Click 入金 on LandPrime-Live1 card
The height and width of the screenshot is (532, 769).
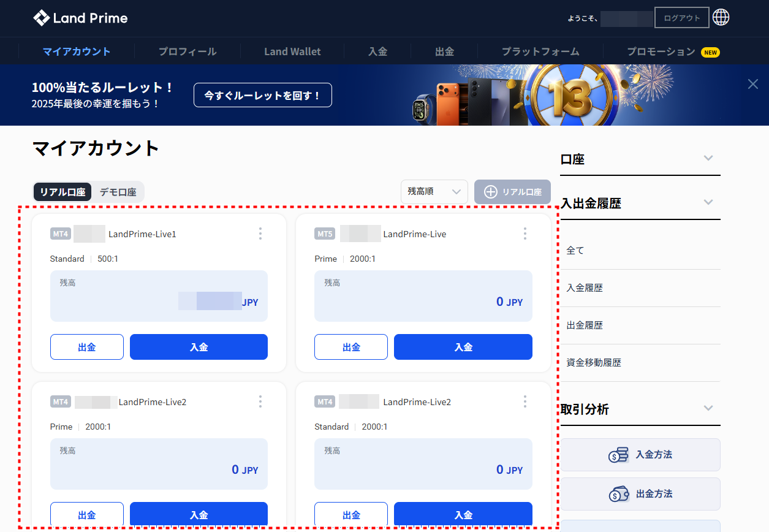tap(199, 347)
